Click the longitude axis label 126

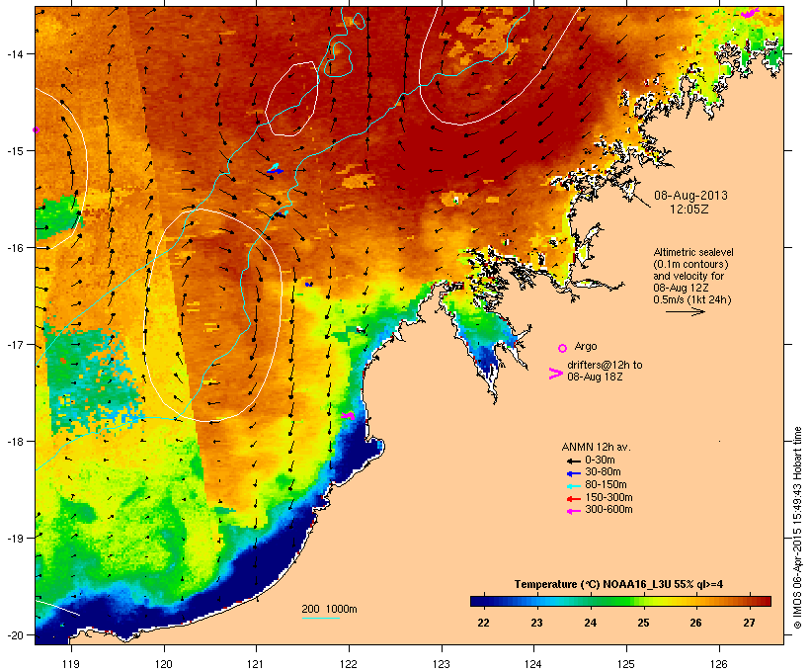coord(719,664)
